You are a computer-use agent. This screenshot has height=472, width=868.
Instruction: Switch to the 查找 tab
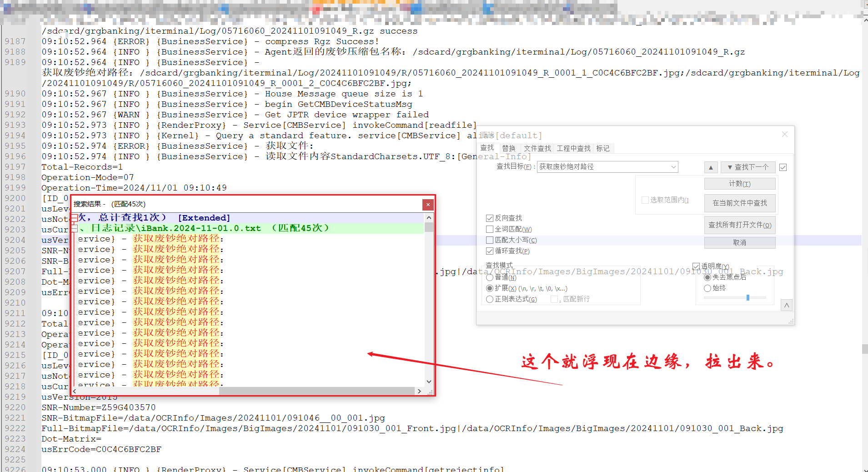[x=487, y=148]
